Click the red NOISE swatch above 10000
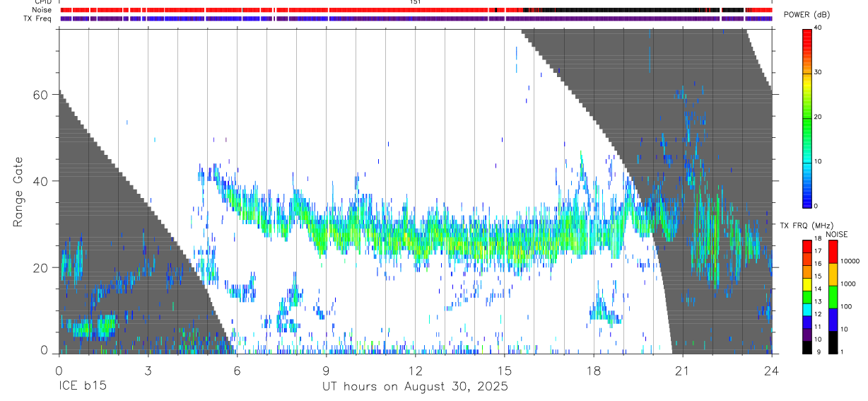 coord(833,251)
